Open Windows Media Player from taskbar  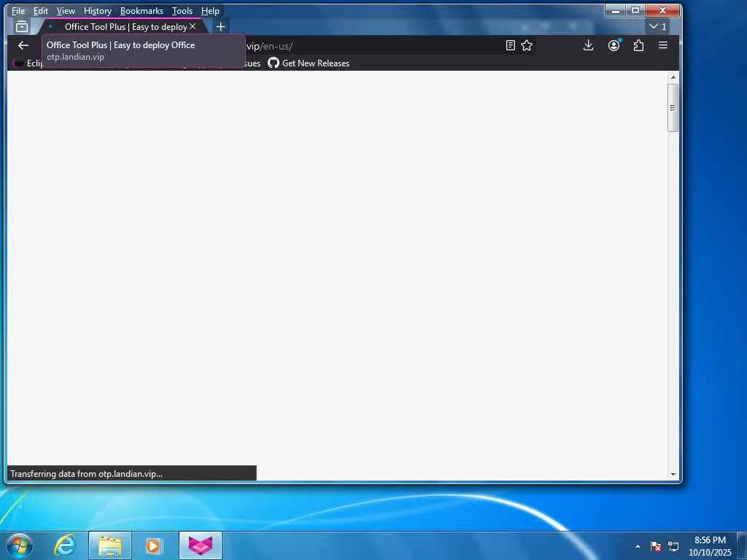pos(154,545)
